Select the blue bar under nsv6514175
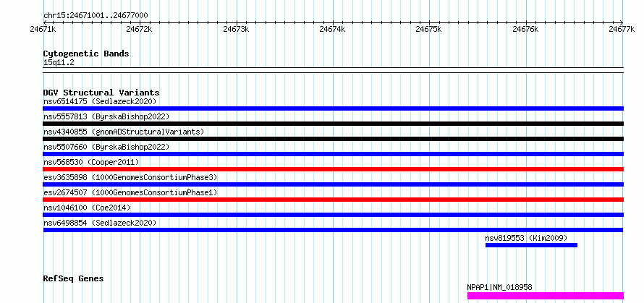This screenshot has height=303, width=644. 334,108
